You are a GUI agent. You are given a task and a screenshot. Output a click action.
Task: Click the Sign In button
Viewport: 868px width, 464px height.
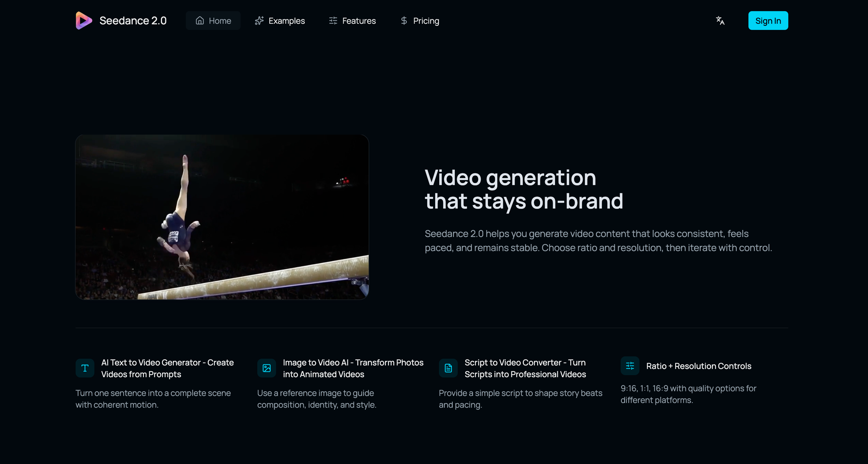[x=768, y=20]
